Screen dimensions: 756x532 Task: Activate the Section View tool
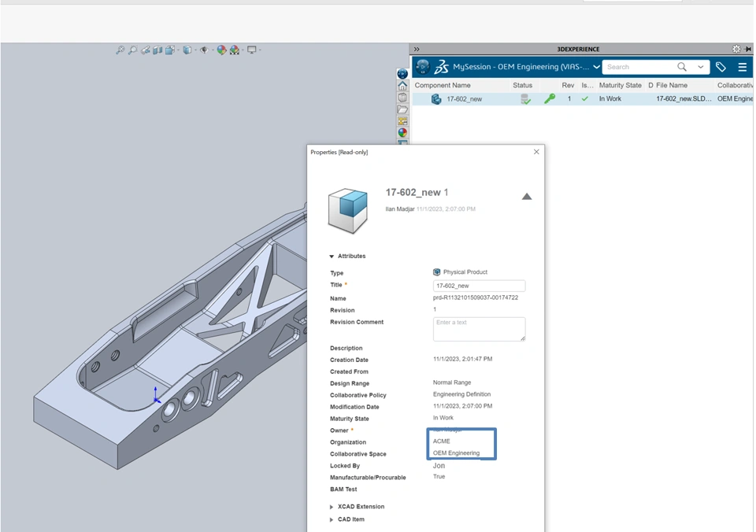point(157,50)
